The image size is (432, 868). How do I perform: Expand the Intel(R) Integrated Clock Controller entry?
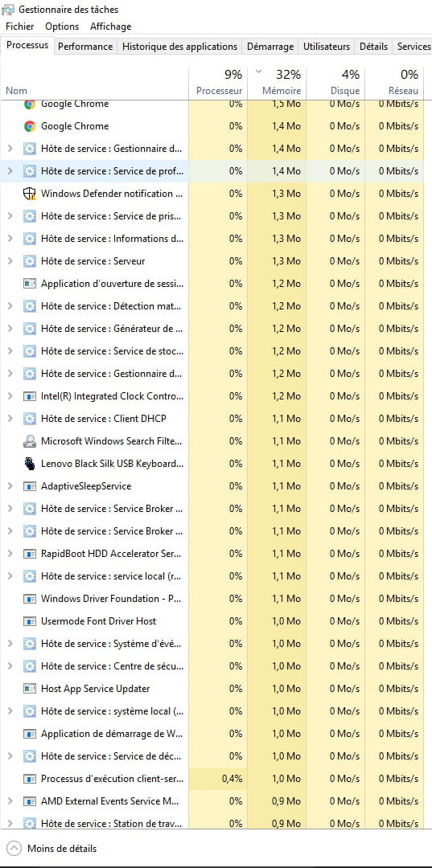pyautogui.click(x=10, y=395)
